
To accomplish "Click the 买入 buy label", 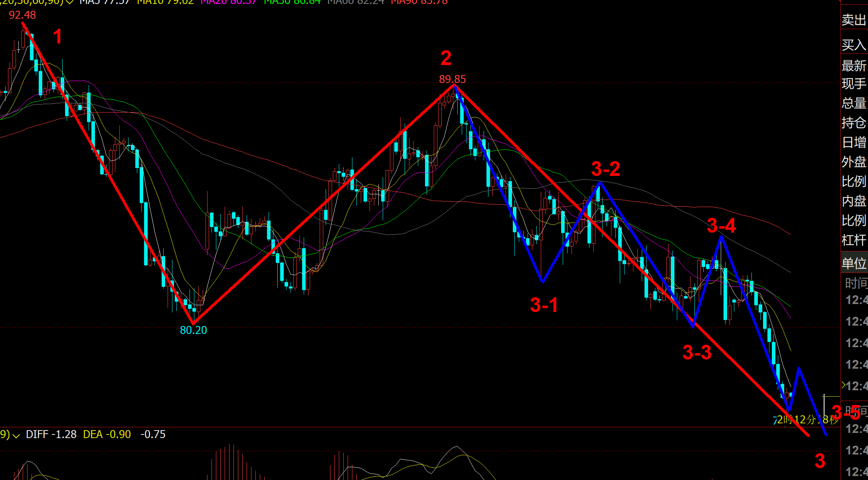I will 854,45.
